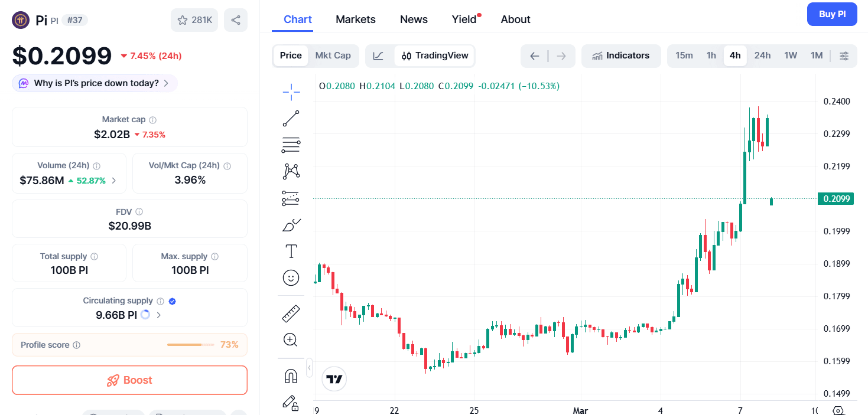Open the Fib Retracement tool
868x415 pixels.
point(291,145)
